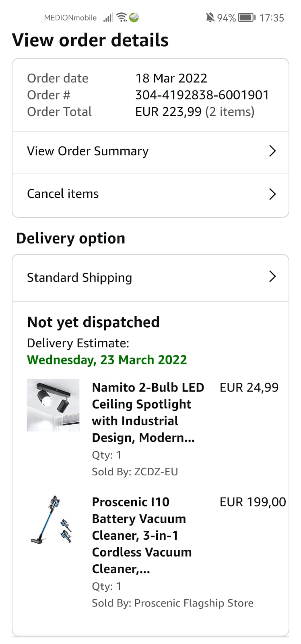Tap the battery icon in status bar
Screen dimensions: 301x644
[246, 18]
